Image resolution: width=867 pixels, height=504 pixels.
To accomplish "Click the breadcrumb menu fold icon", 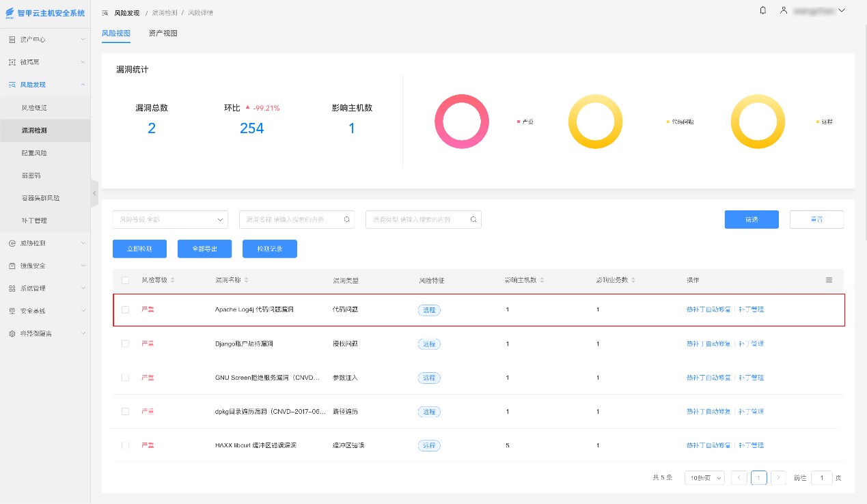I will click(105, 13).
